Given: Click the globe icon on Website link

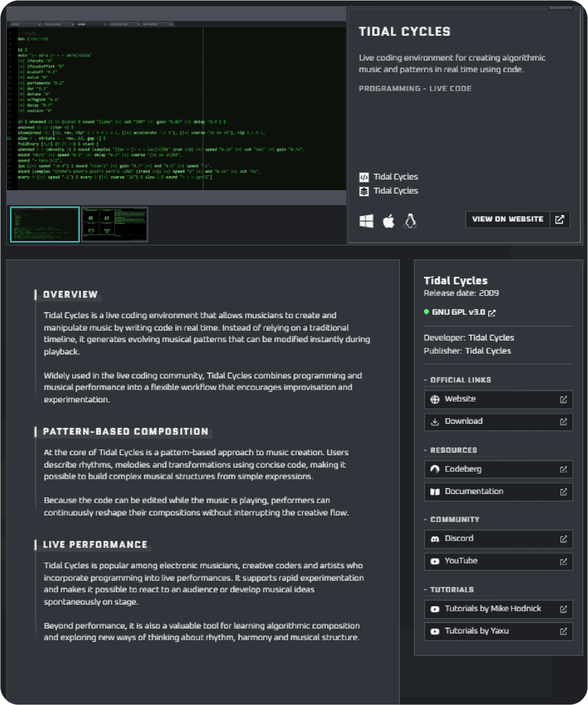Looking at the screenshot, I should tap(435, 399).
